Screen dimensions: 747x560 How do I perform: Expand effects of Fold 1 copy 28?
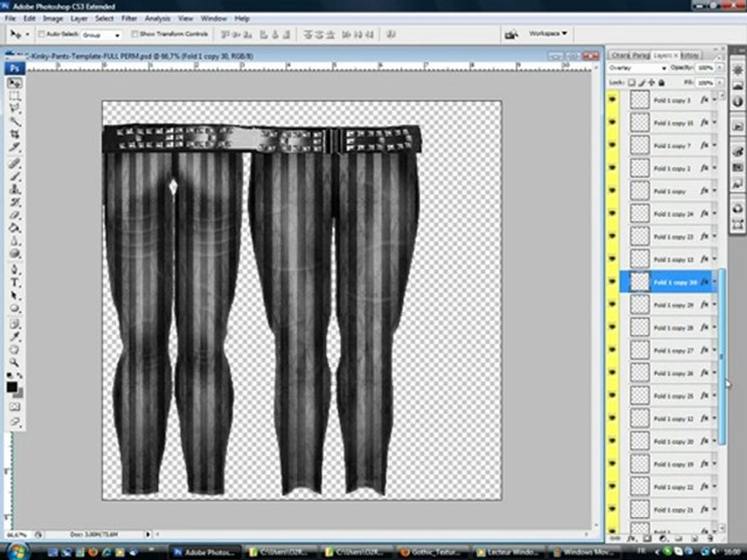pyautogui.click(x=714, y=327)
